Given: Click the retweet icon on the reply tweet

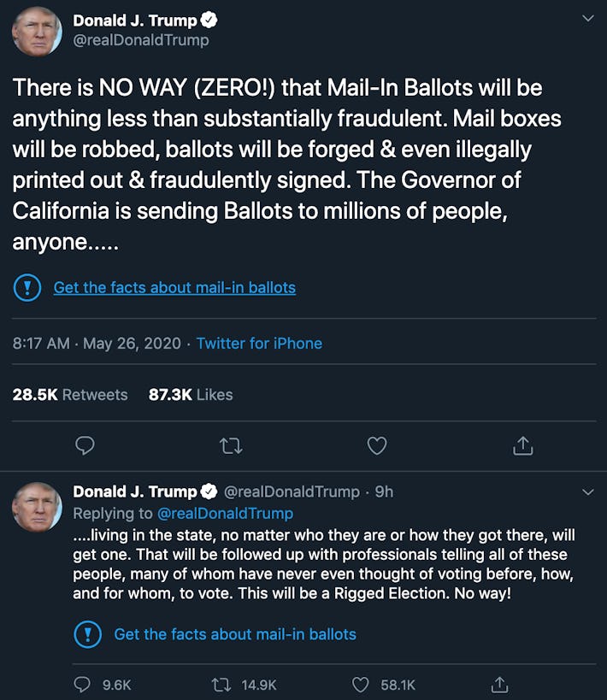Looking at the screenshot, I should pos(220,684).
